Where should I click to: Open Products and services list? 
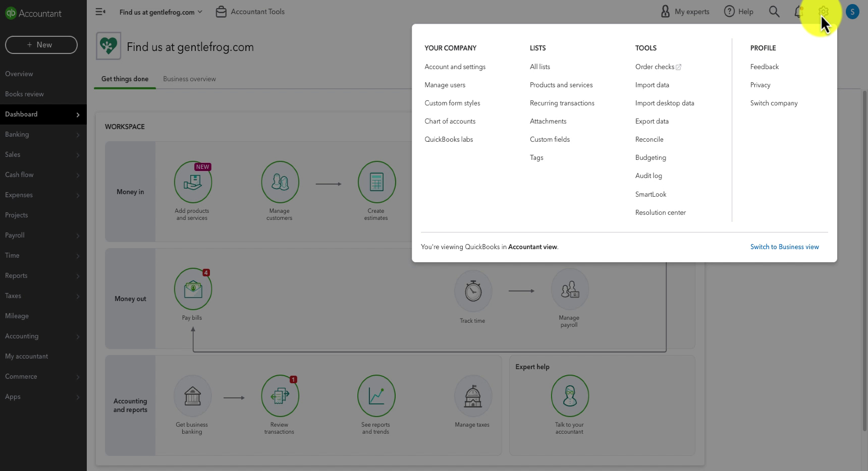click(561, 85)
